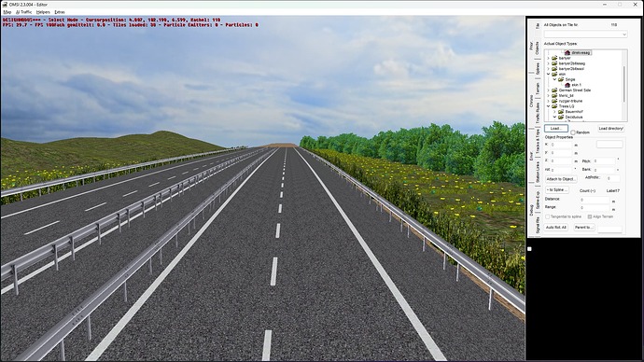
Task: Select the highlighted object house icon at tree top
Action: [x=567, y=53]
